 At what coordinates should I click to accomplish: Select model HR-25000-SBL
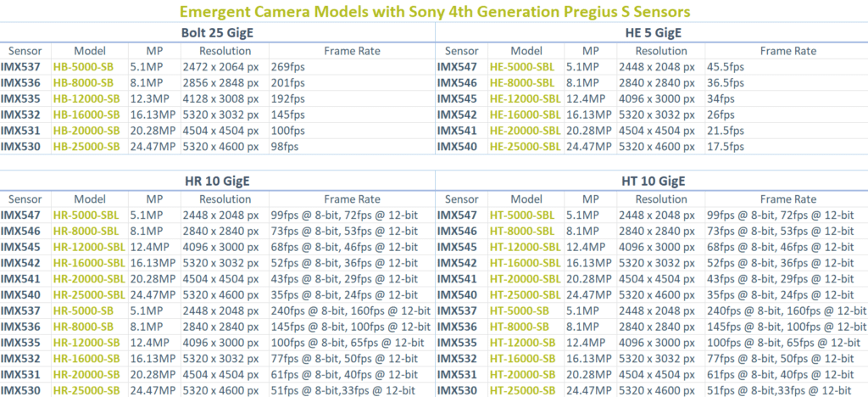[89, 294]
